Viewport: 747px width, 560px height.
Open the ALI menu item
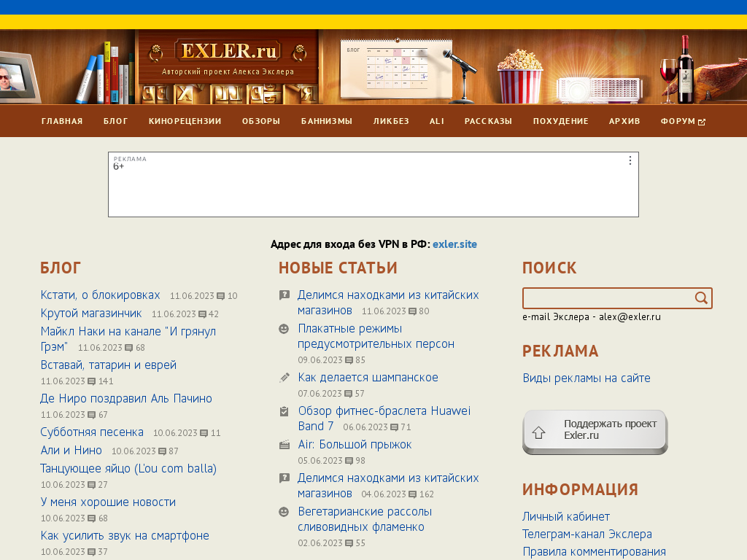point(437,121)
